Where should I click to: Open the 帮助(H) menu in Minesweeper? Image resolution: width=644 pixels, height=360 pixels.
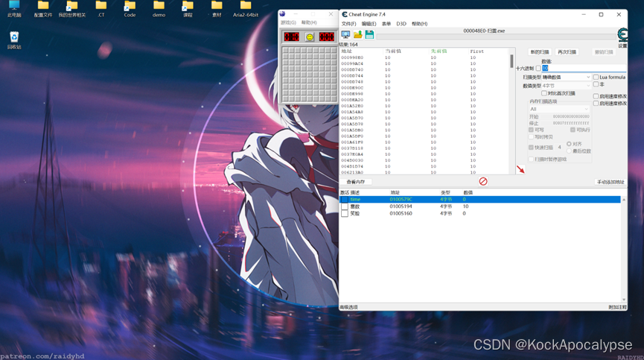tap(309, 22)
